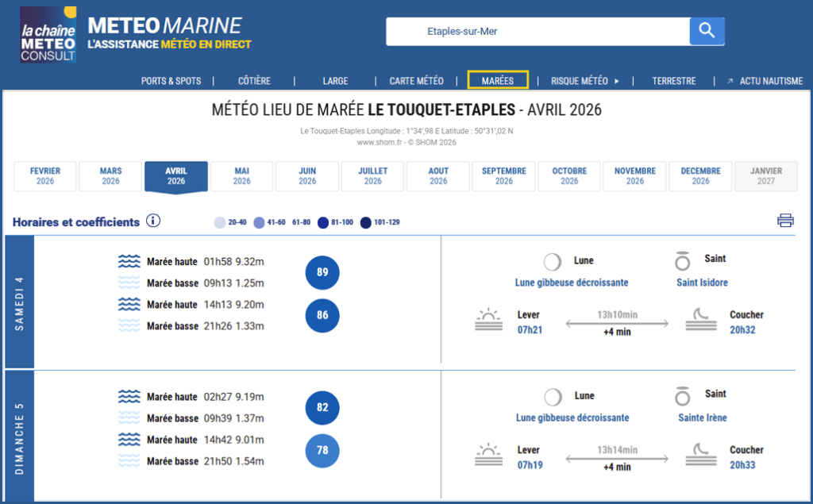Screen dimensions: 813x504
Task: Click coefficient 89 circle badge
Action: 322,272
